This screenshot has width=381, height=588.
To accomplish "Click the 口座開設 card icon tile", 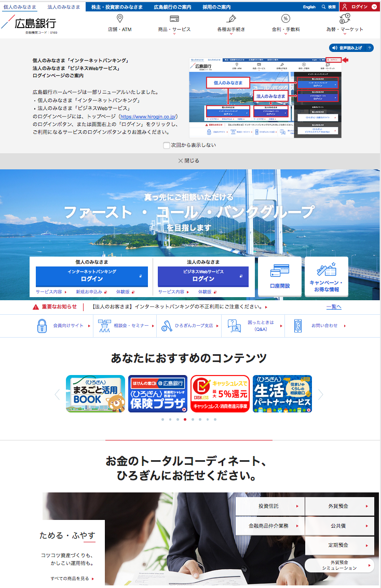I will [280, 276].
